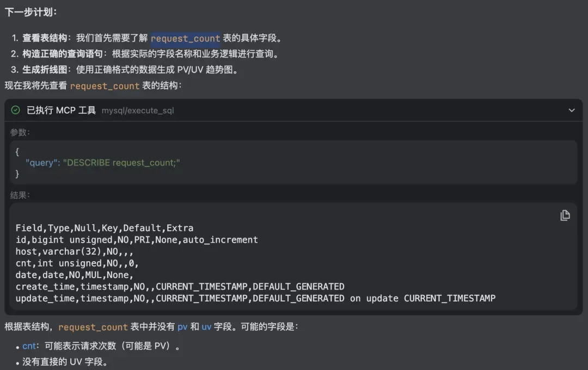588x370 pixels.
Task: Collapse the executed MCP tool panel
Action: pyautogui.click(x=572, y=110)
